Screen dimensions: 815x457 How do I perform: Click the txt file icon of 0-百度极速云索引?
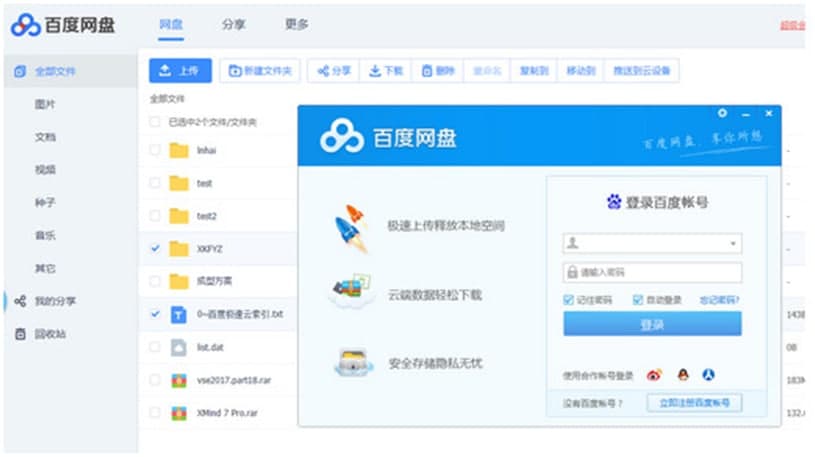pyautogui.click(x=179, y=314)
